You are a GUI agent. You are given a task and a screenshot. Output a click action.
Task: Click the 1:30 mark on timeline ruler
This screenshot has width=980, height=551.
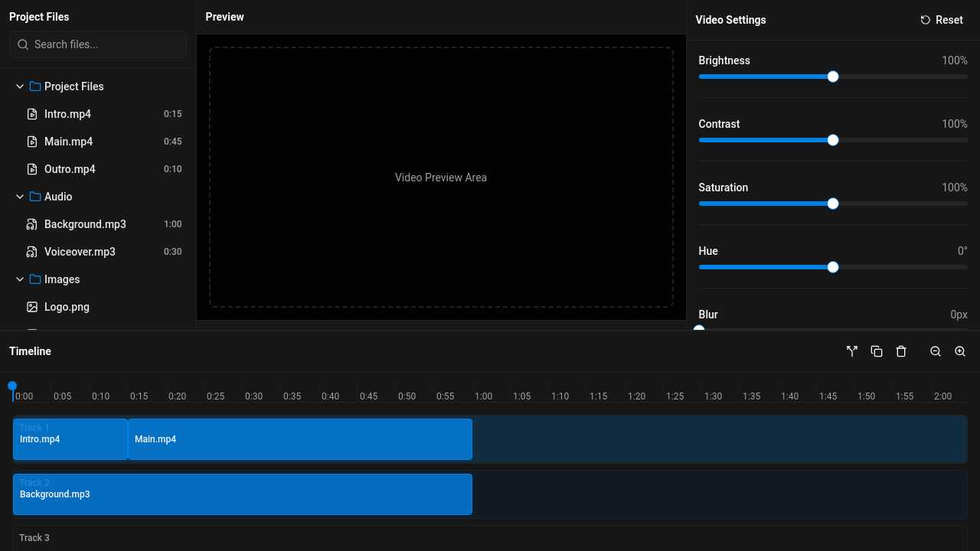pyautogui.click(x=713, y=396)
